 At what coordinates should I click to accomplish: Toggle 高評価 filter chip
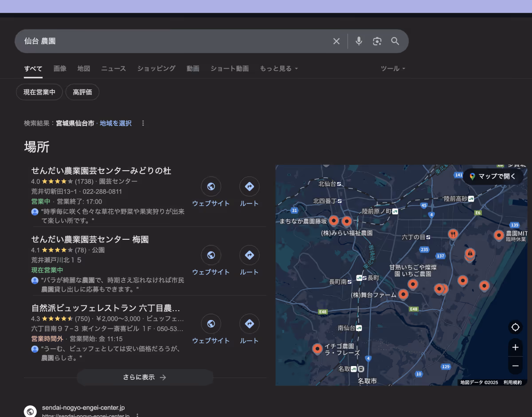pos(82,92)
